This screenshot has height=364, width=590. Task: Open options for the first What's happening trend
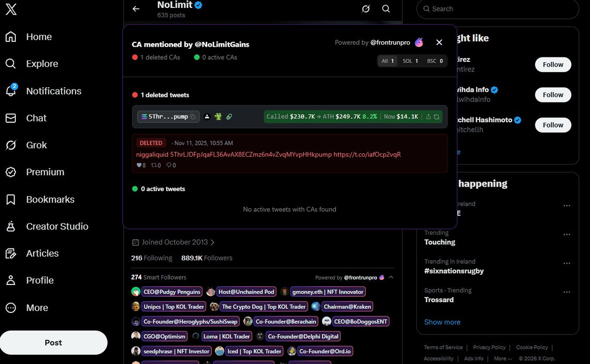point(567,206)
